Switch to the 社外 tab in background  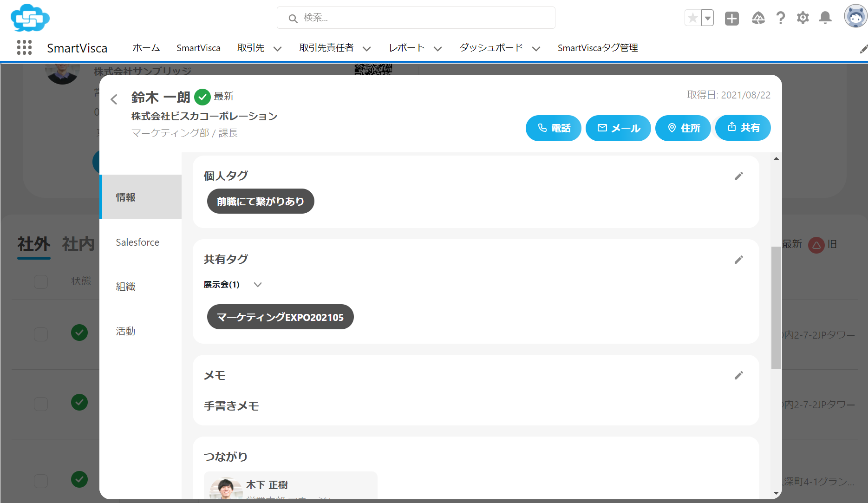[33, 244]
